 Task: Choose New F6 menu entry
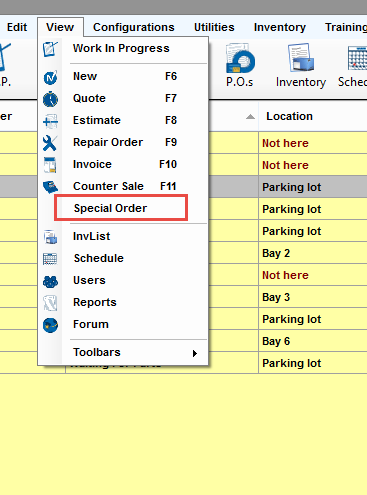coord(123,77)
